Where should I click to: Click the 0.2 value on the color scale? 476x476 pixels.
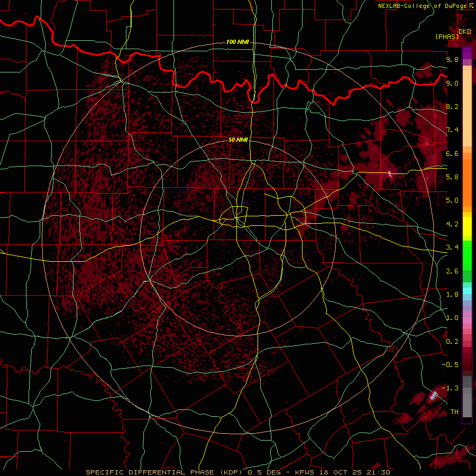click(452, 342)
